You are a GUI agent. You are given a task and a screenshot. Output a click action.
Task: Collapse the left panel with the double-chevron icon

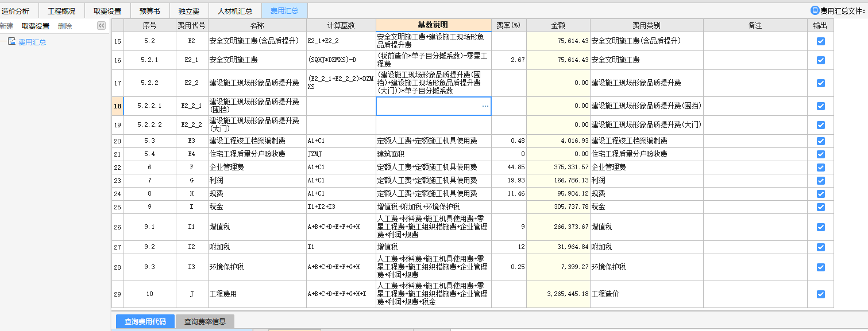101,26
